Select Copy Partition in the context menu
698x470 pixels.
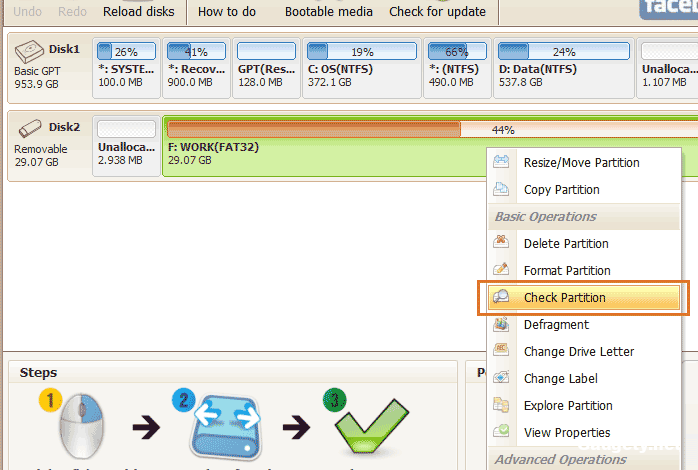(x=561, y=190)
